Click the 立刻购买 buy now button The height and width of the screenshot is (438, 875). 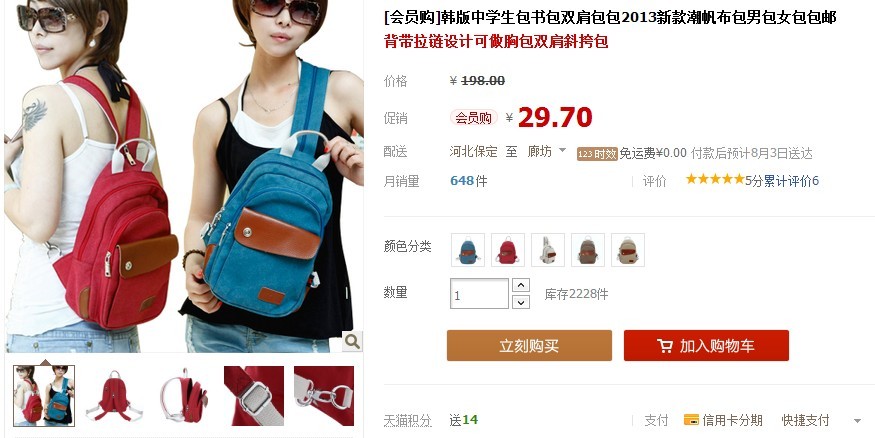click(529, 345)
